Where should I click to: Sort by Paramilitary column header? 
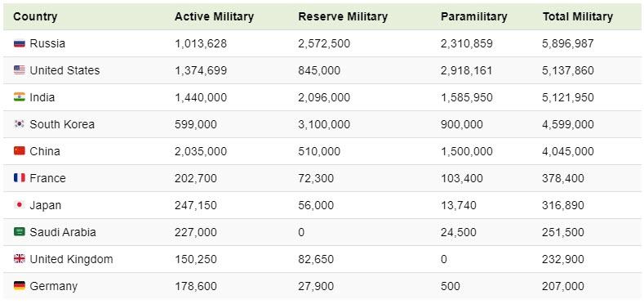coord(474,17)
